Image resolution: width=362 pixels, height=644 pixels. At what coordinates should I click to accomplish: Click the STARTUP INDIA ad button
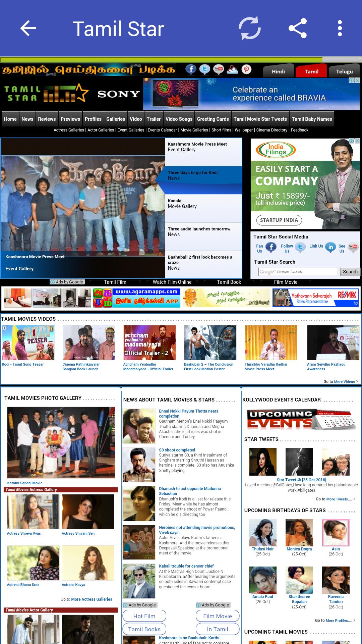click(x=279, y=220)
